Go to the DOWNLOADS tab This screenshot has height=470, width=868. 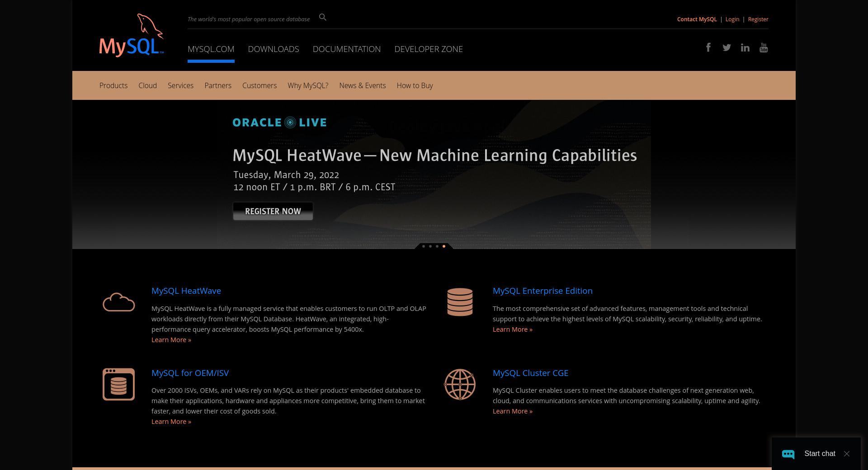(274, 49)
